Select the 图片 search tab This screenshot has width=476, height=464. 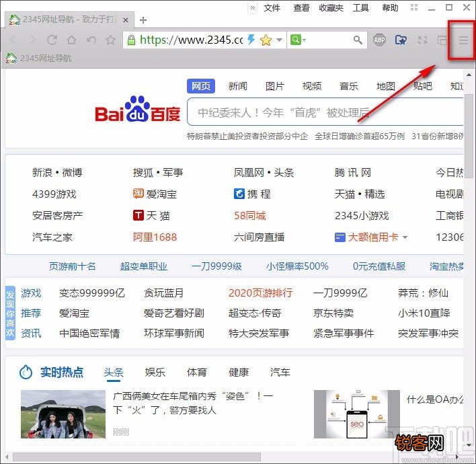click(275, 86)
